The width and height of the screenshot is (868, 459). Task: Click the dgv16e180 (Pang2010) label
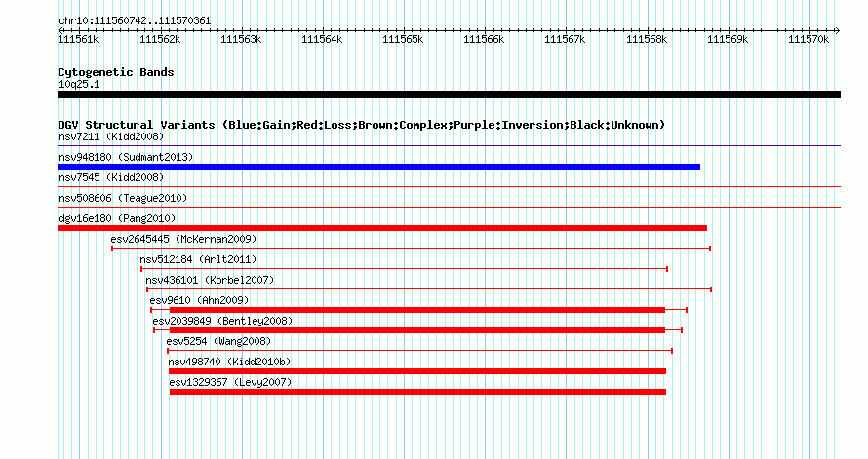point(117,218)
